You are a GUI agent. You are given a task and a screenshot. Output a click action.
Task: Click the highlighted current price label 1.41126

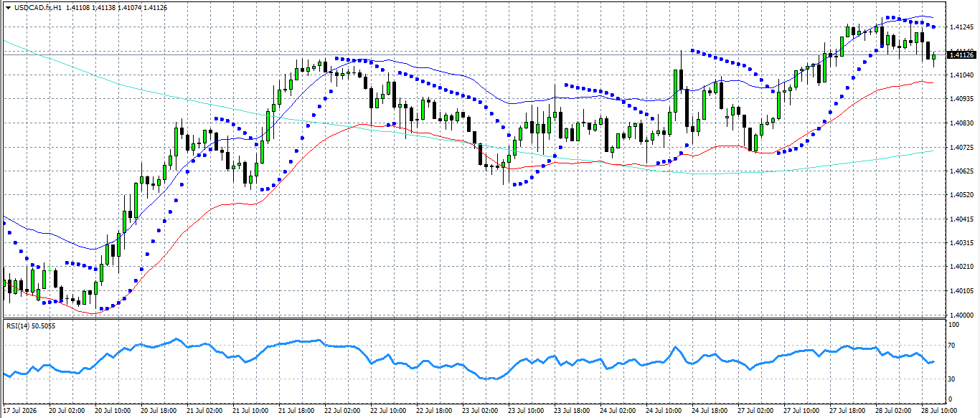961,54
